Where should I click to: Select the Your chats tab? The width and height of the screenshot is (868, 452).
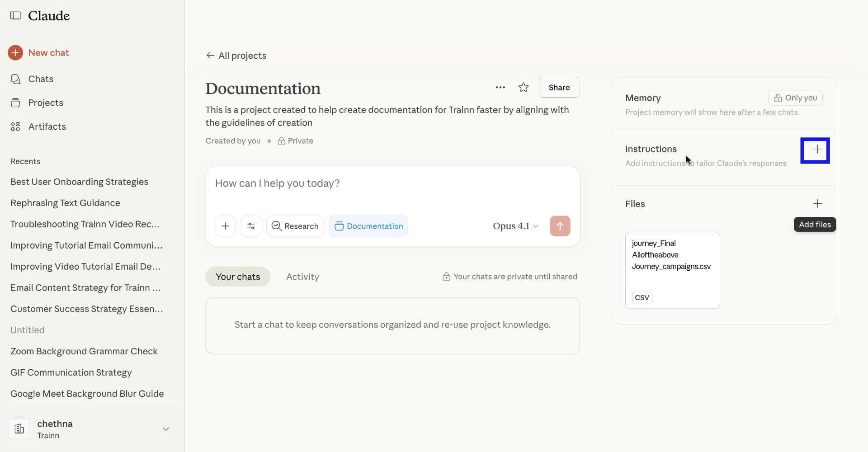pos(238,276)
